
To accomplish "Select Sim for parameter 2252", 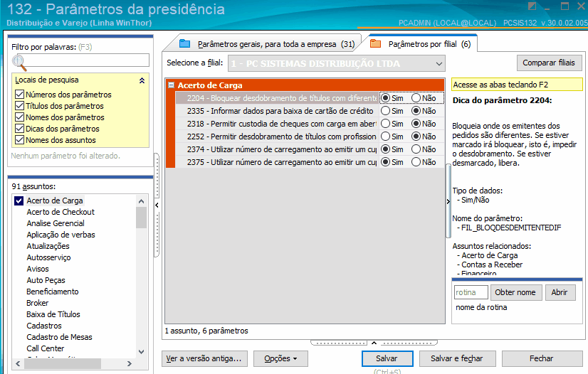I will tap(385, 137).
